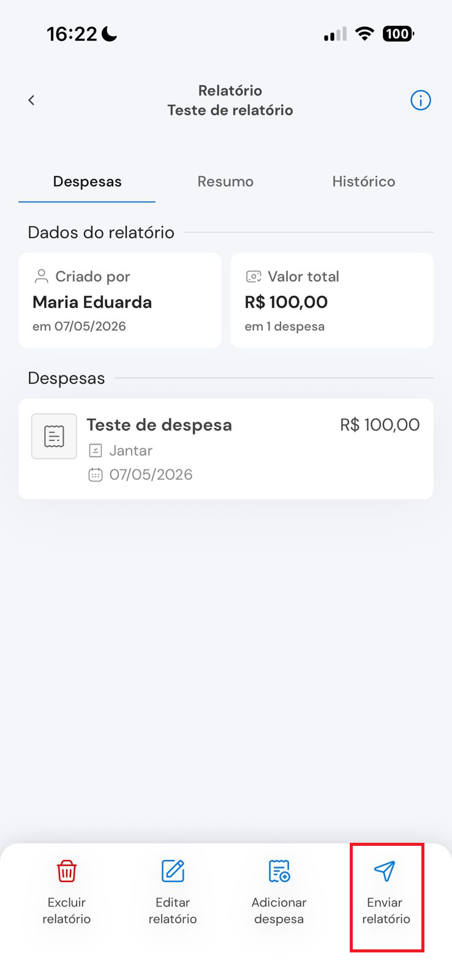Tap the person icon beside Criado por

click(x=41, y=276)
